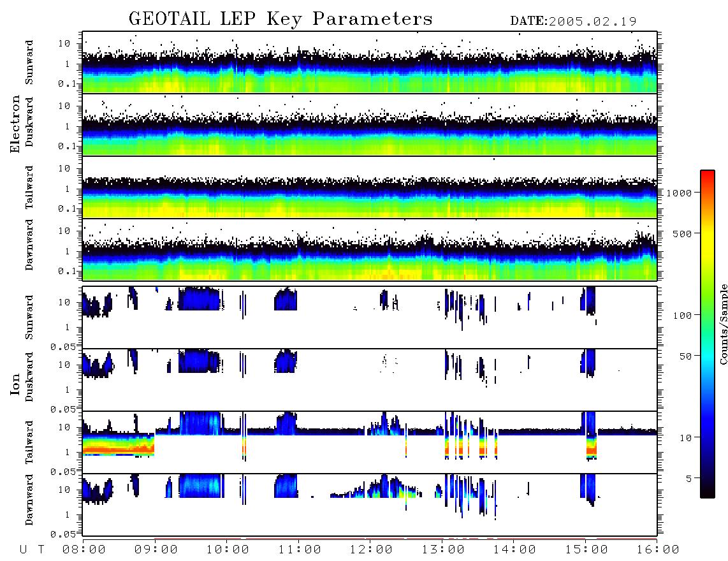Click the colorbar tick value 5

(x=689, y=479)
